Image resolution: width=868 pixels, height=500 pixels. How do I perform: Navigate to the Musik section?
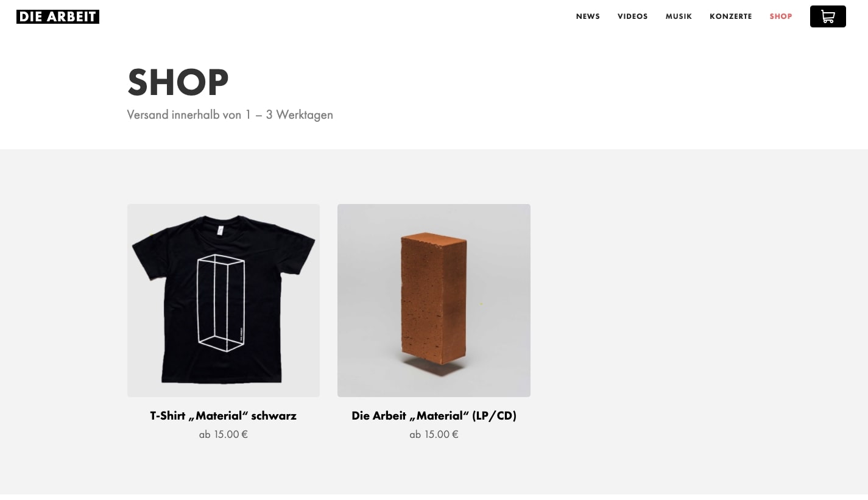[x=679, y=16]
